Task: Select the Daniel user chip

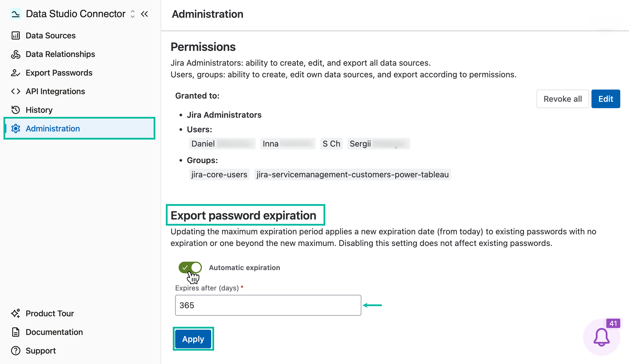Action: tap(222, 144)
